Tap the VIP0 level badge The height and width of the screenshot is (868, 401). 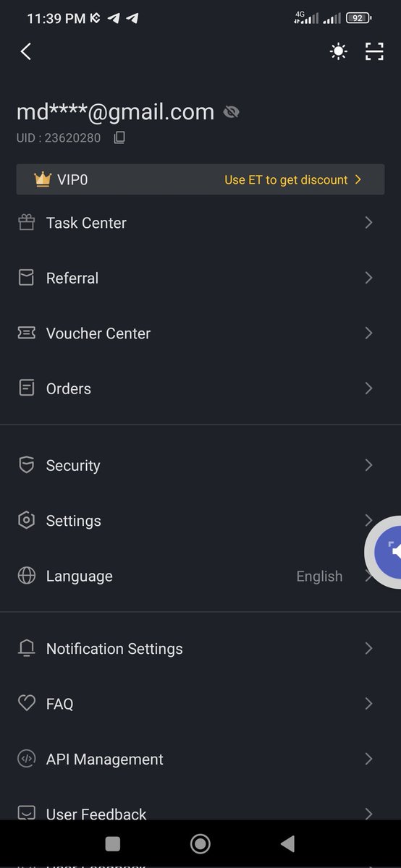61,179
